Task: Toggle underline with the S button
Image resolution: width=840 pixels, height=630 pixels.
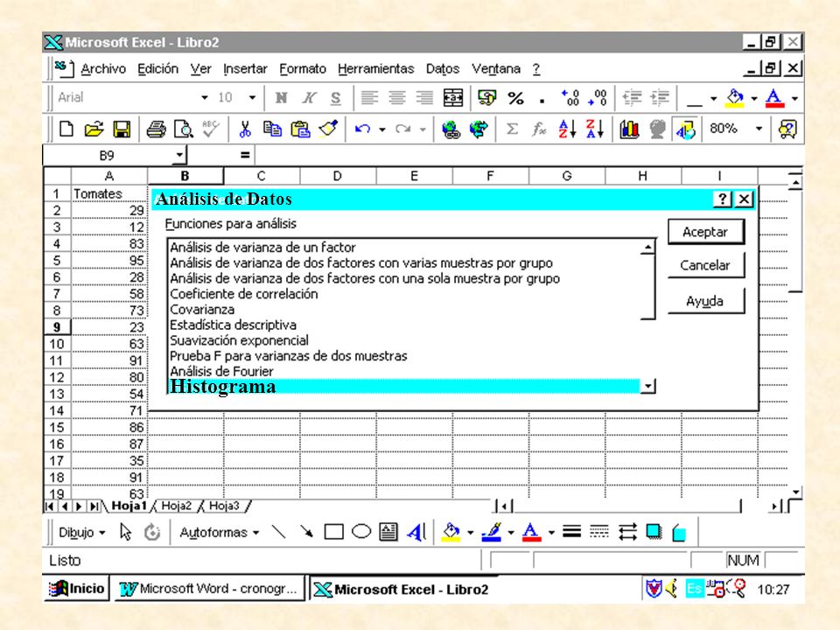Action: [336, 98]
